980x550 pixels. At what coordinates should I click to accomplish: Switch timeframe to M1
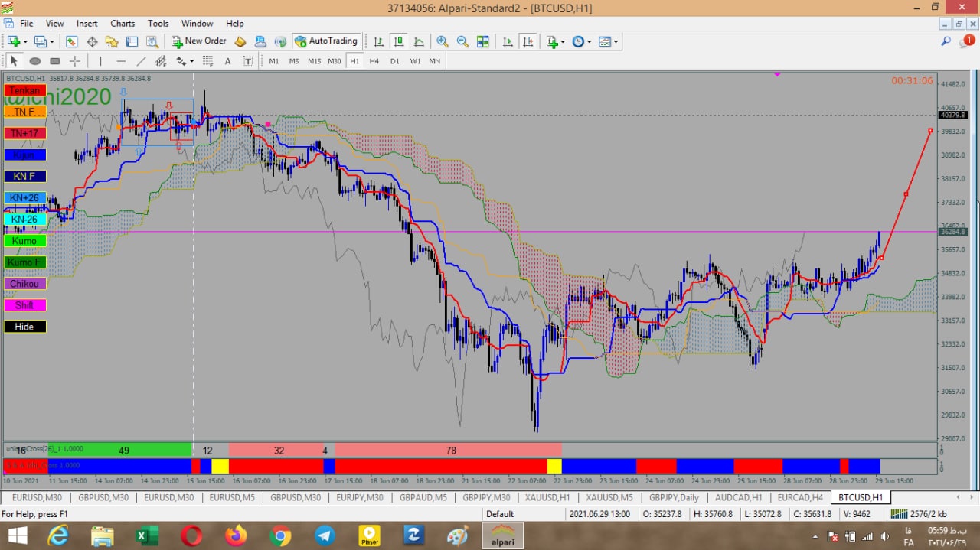pyautogui.click(x=274, y=61)
